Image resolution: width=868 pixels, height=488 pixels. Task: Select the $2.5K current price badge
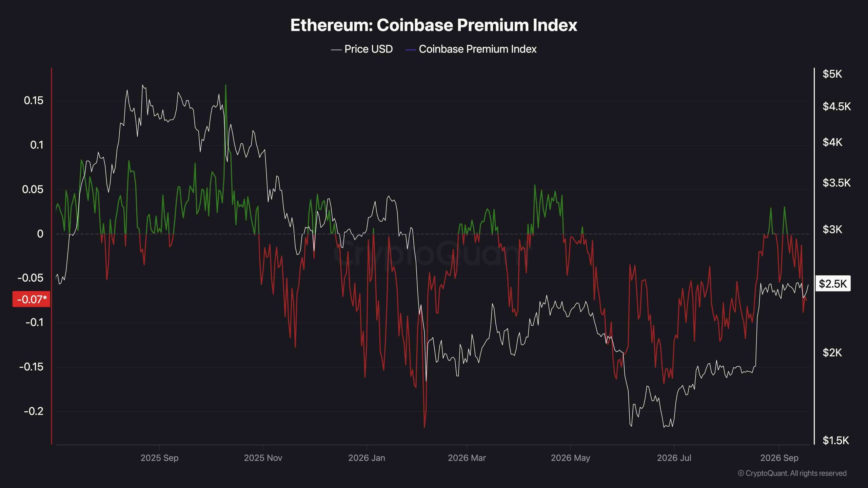click(x=833, y=284)
